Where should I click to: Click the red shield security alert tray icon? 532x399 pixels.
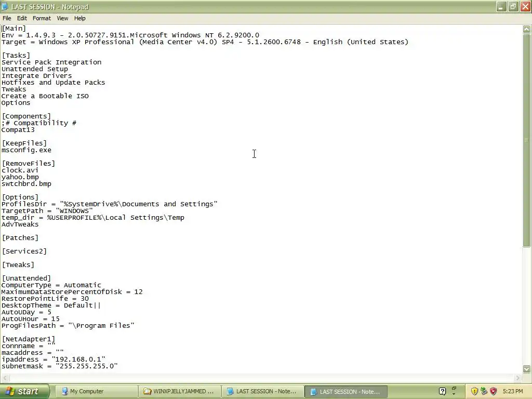point(494,392)
